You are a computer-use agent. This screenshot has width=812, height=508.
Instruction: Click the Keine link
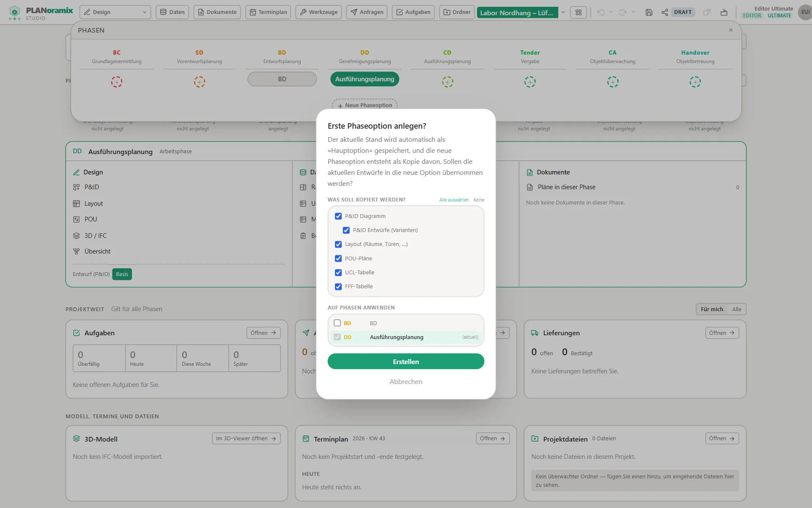[479, 200]
